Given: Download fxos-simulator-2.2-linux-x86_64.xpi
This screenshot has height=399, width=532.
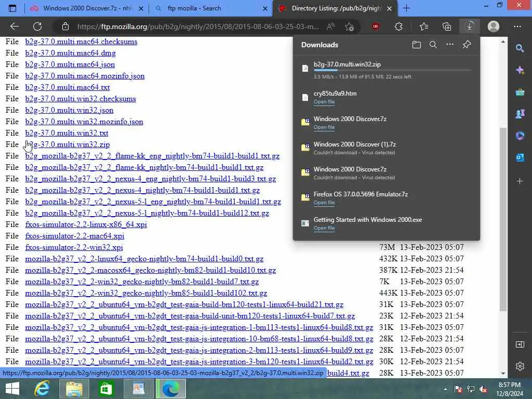Looking at the screenshot, I should [x=86, y=224].
